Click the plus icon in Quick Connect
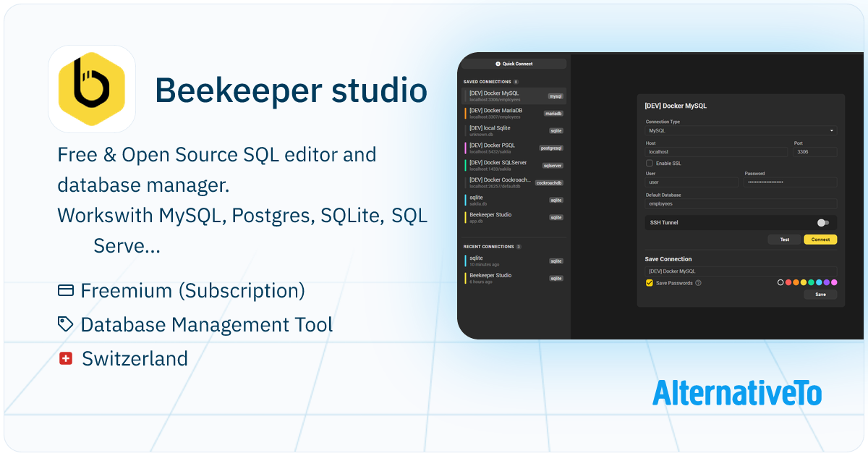Viewport: 868px width, 456px height. [498, 64]
